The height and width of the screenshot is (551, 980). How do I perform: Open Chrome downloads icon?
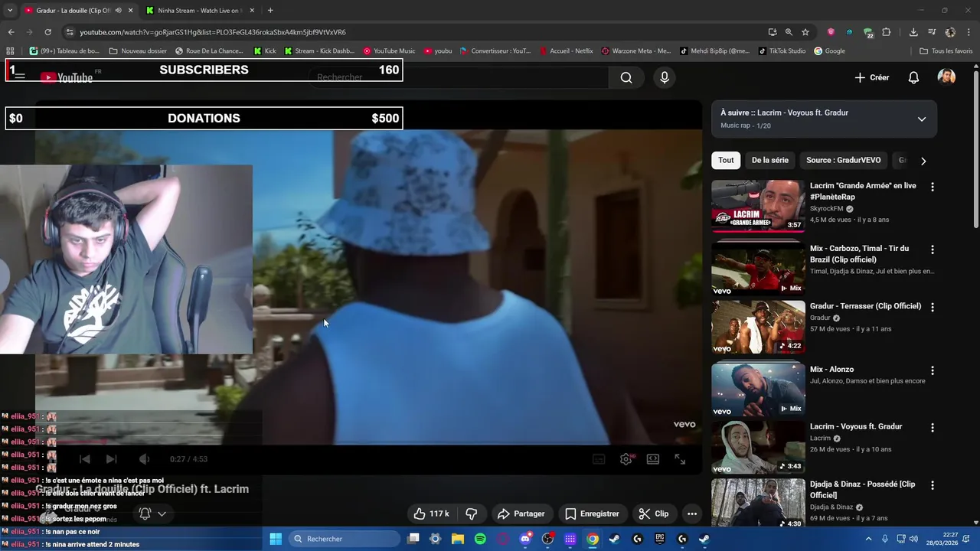tap(913, 32)
